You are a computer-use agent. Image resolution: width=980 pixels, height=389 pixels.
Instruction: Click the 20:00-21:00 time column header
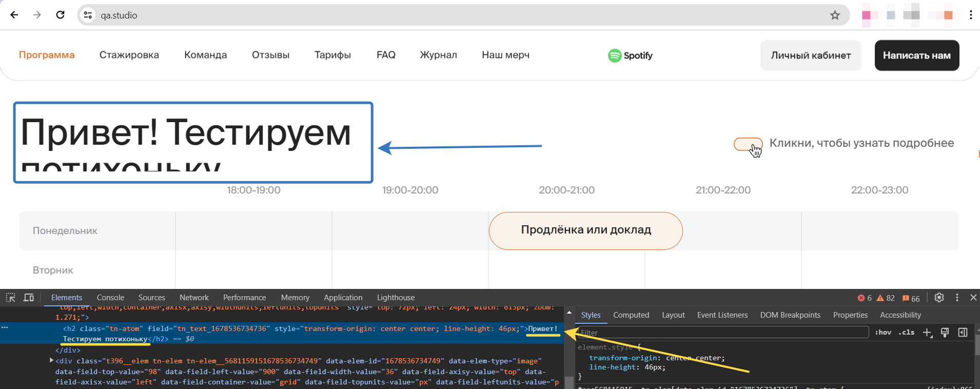coord(566,190)
